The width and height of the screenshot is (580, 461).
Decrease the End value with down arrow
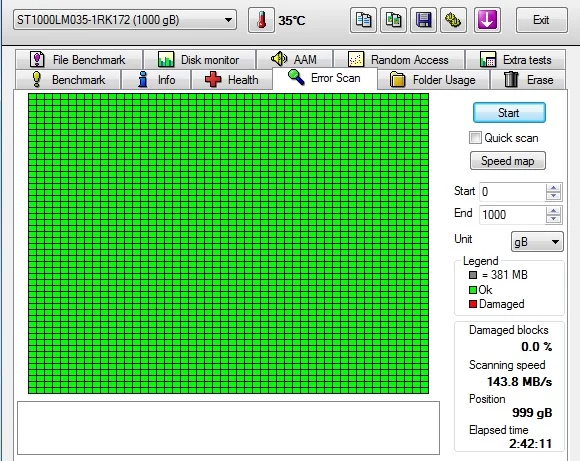tap(553, 219)
